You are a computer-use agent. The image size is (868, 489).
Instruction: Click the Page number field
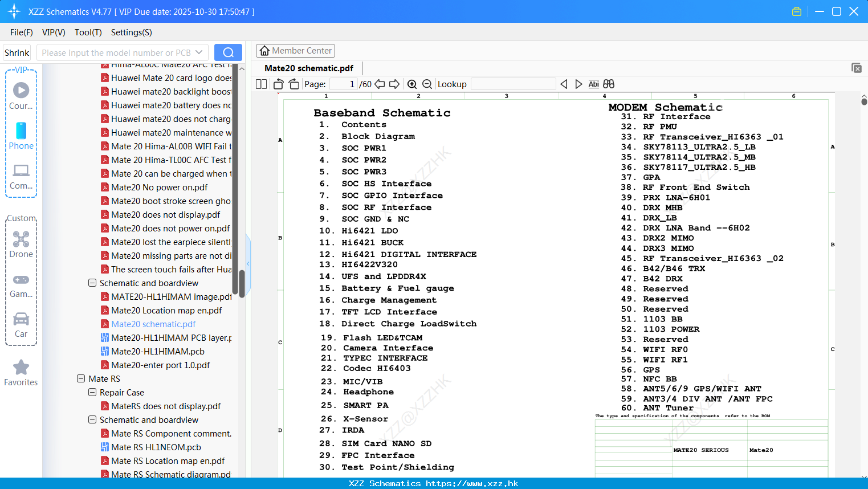[344, 84]
